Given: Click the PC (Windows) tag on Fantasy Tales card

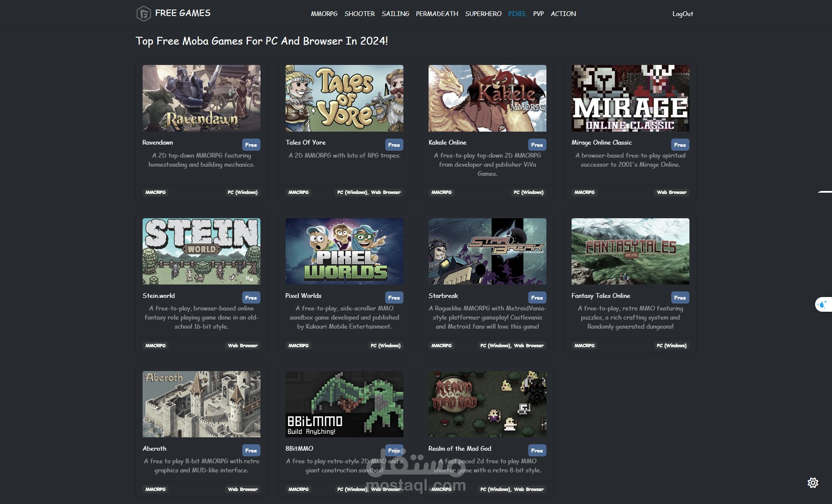Looking at the screenshot, I should [672, 346].
